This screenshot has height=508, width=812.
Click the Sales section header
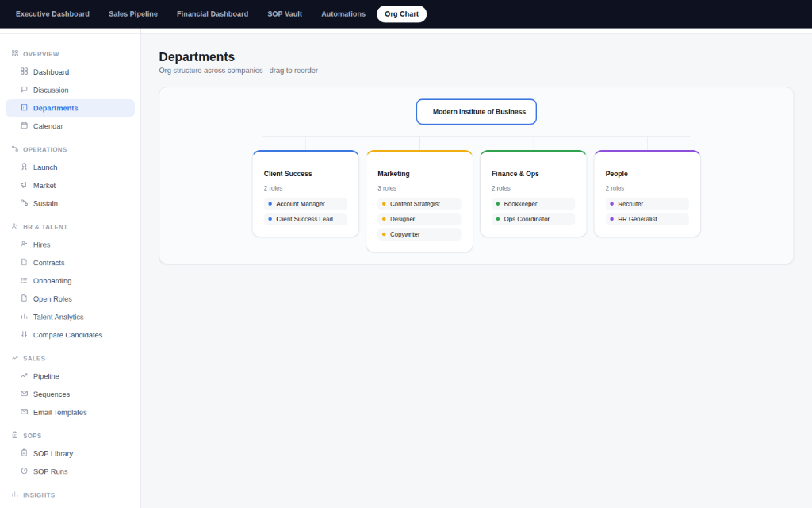pyautogui.click(x=34, y=358)
